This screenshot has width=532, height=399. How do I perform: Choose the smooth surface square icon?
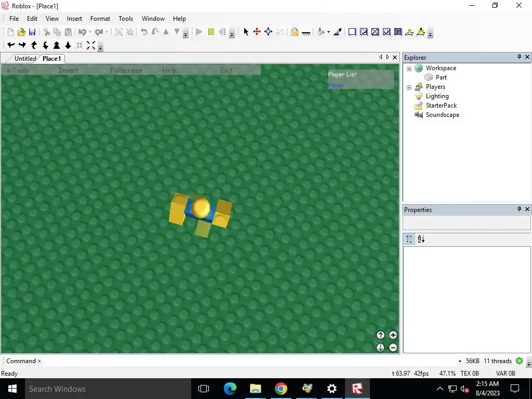(352, 32)
